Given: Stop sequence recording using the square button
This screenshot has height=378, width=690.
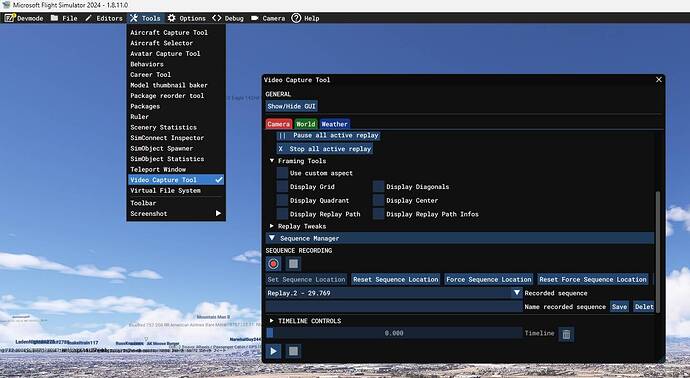Looking at the screenshot, I should 293,264.
